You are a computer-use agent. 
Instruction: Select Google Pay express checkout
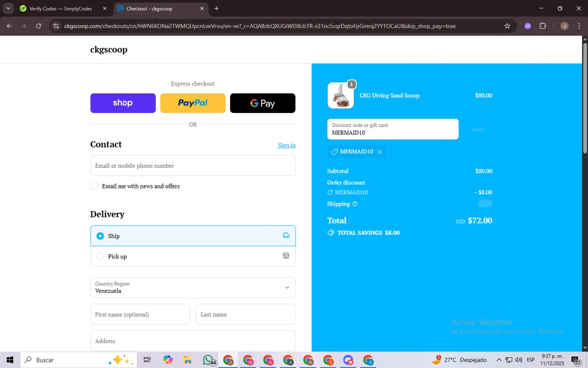point(263,103)
